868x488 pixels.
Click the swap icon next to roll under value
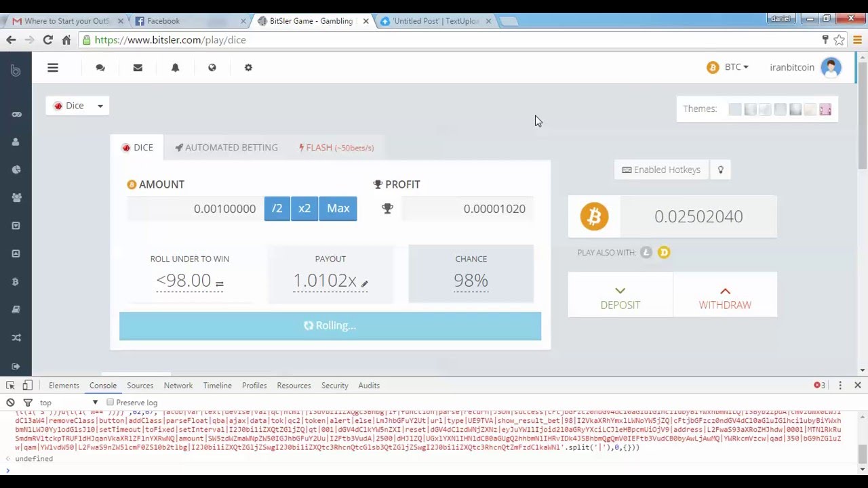tap(219, 283)
